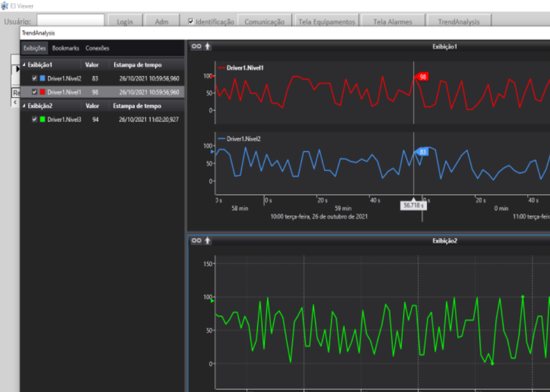Click the timestamp 26/10/2021 11:02:20,927
This screenshot has height=392, width=550.
click(x=149, y=120)
